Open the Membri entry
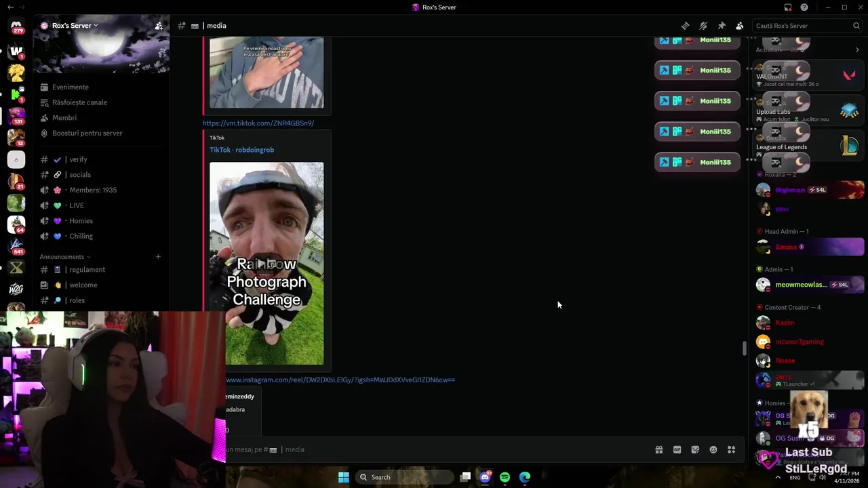Viewport: 868px width, 488px height. [x=64, y=118]
